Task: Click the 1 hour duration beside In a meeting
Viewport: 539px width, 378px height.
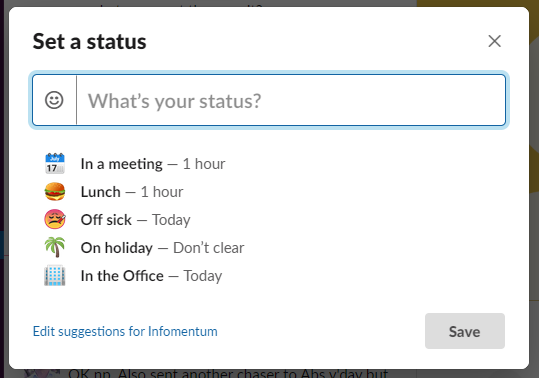Action: 204,164
